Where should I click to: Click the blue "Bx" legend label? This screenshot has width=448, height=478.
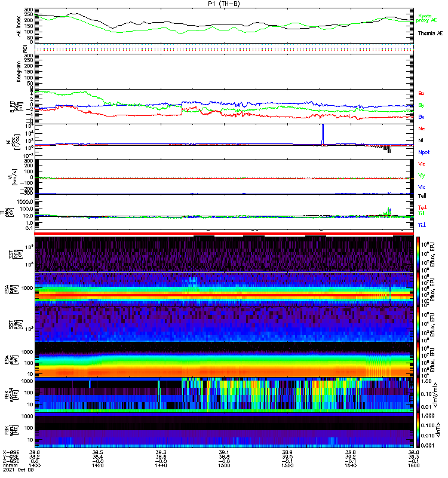point(421,117)
